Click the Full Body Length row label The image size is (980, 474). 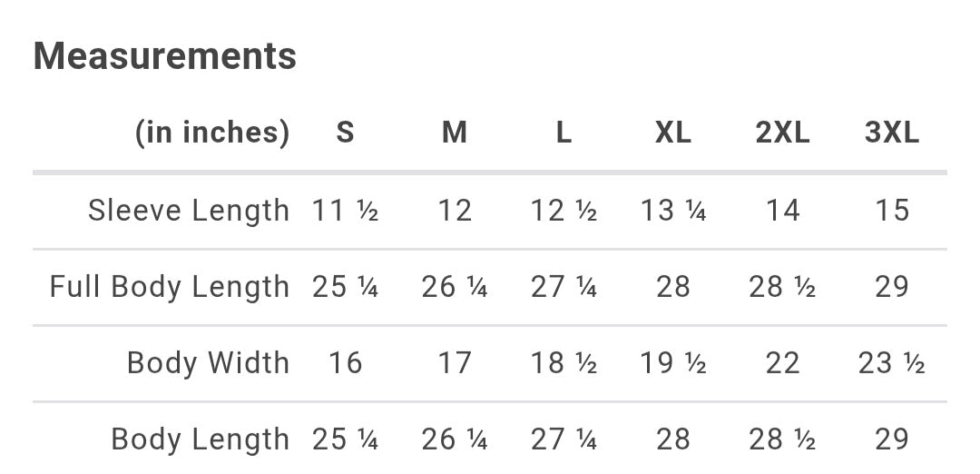pos(170,287)
